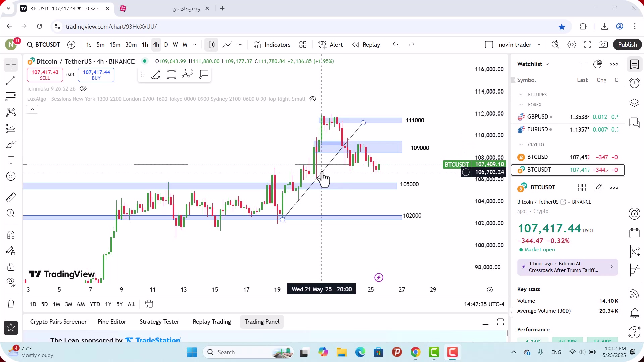Open go to date calendar
Screen dimensions: 644x362
point(149,304)
